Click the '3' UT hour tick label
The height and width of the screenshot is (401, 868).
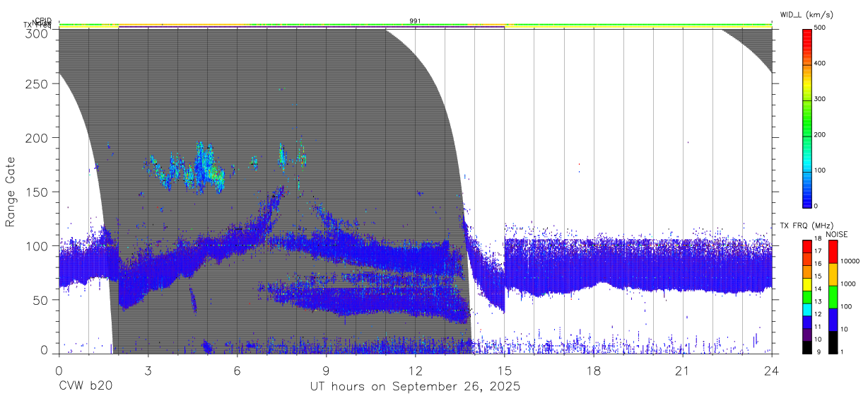point(148,370)
